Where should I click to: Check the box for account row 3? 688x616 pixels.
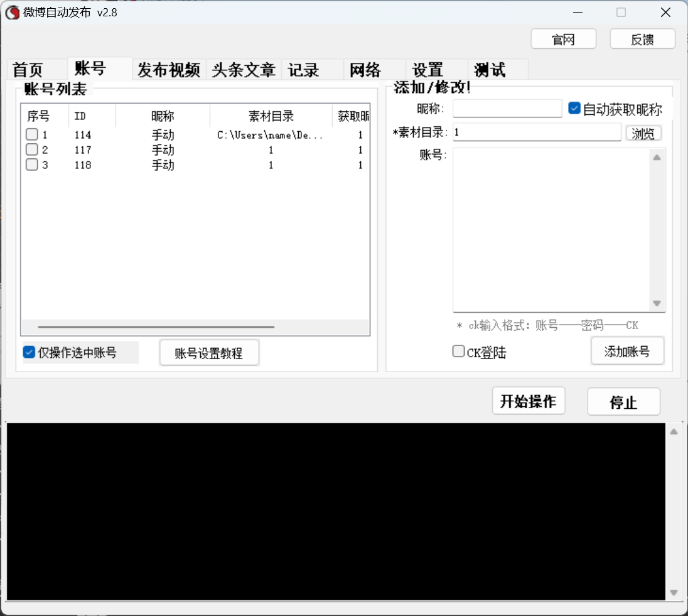[x=31, y=165]
